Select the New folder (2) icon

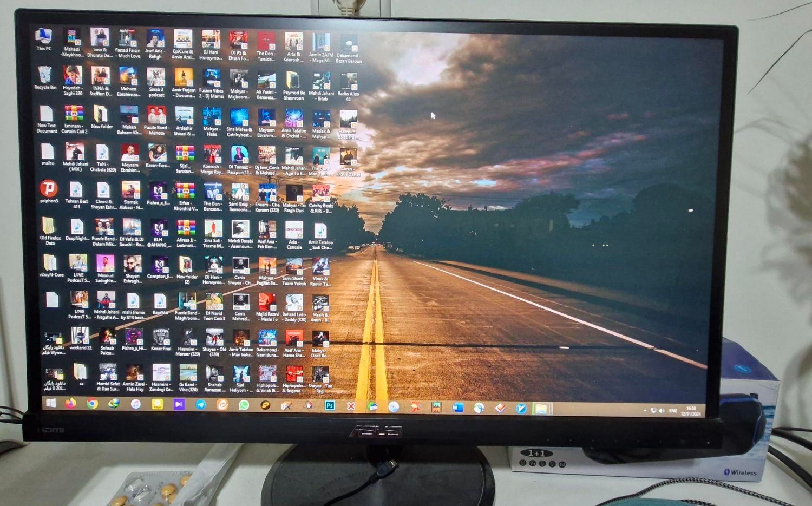point(187,270)
